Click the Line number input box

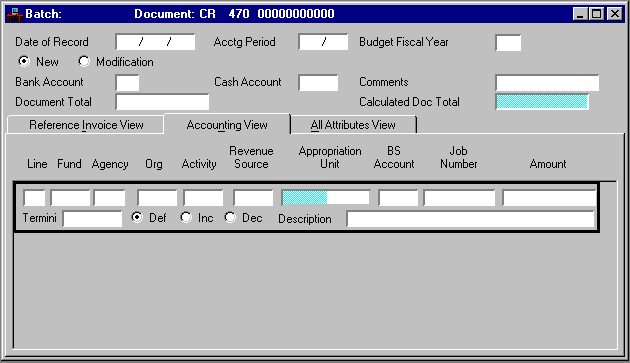coord(34,198)
